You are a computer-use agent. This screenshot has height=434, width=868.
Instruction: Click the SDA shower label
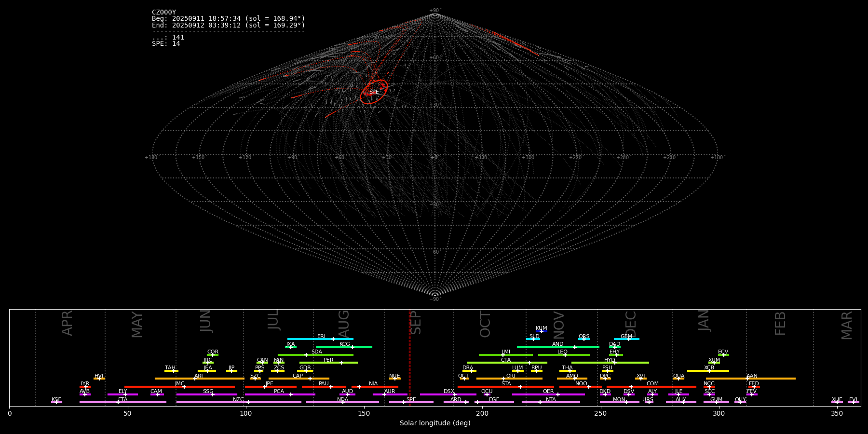coord(317,352)
